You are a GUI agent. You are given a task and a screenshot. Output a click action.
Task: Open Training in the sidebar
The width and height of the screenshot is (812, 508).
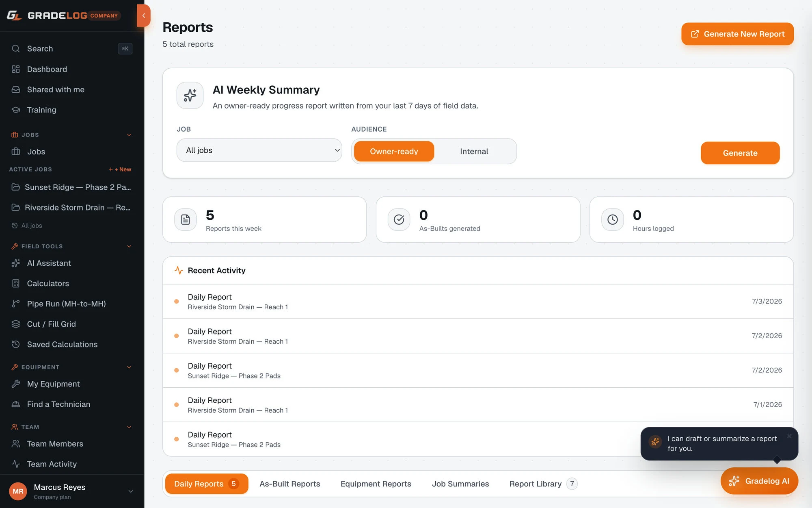pyautogui.click(x=72, y=110)
